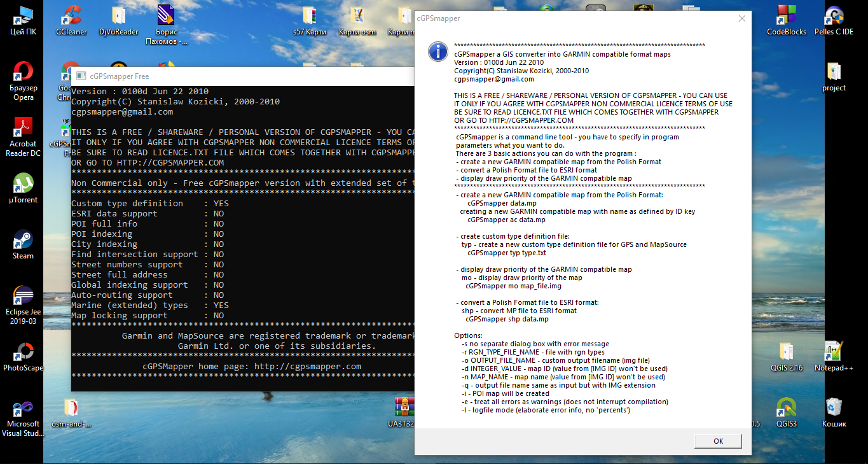
Task: Click "cGPSmapper shp data.mp" line in dialog
Action: coord(507,319)
